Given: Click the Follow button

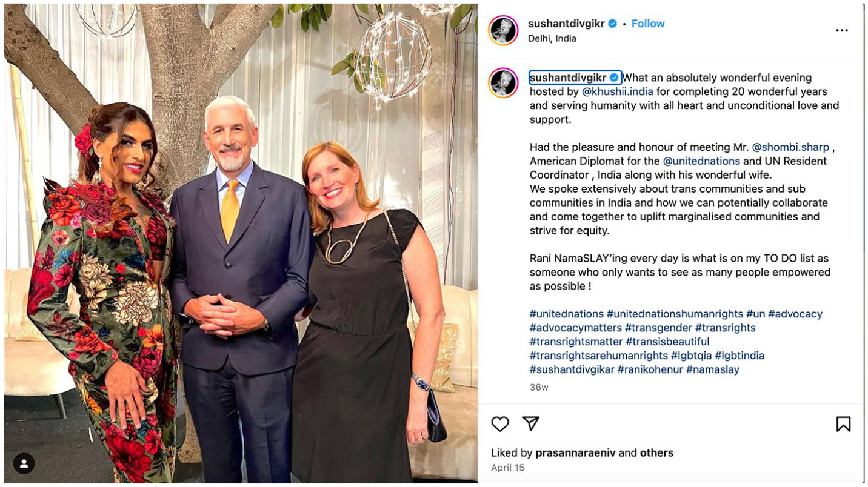Looking at the screenshot, I should [648, 24].
